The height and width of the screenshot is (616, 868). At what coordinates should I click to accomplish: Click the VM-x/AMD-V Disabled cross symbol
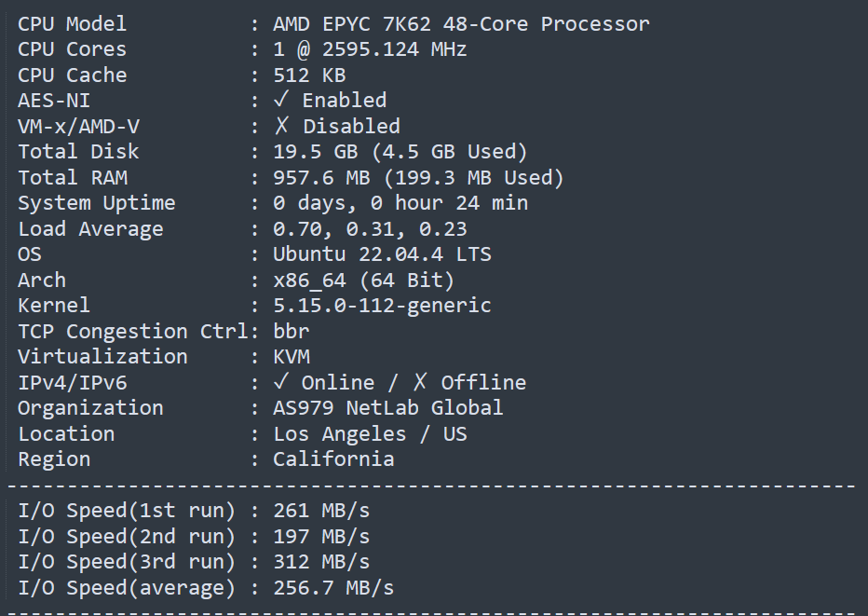(x=281, y=126)
